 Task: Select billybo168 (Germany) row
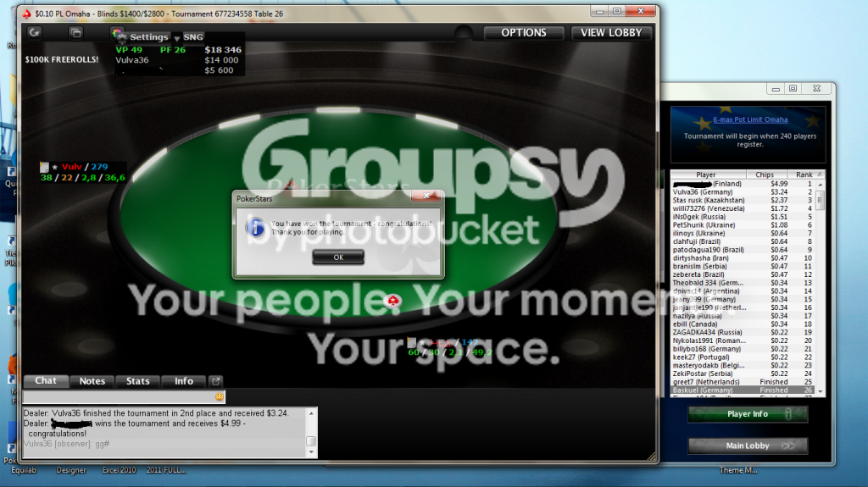pos(743,349)
